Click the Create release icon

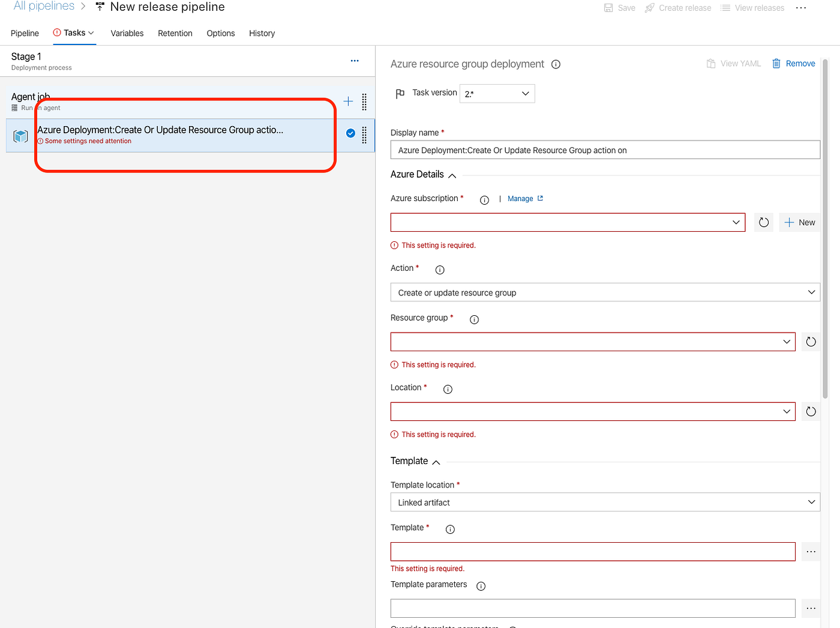649,8
